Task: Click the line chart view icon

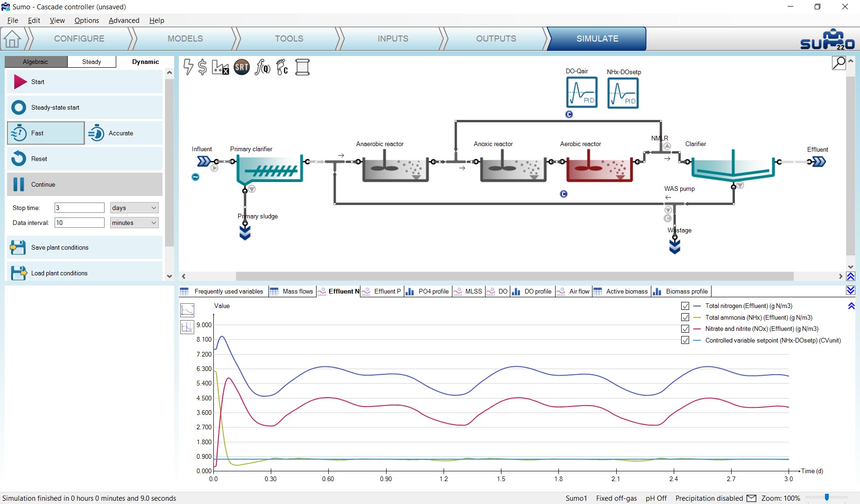Action: click(187, 310)
